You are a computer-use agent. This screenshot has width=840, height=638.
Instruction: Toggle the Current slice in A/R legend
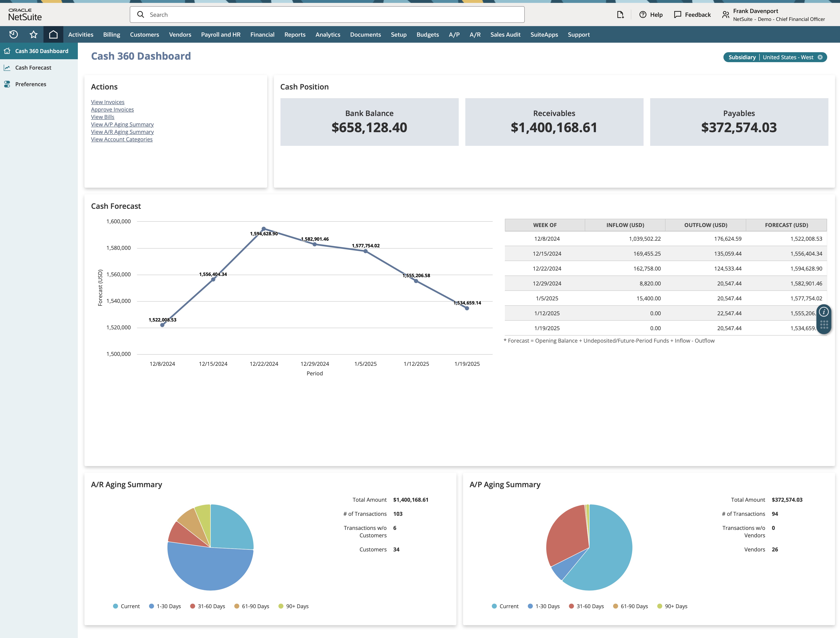point(127,606)
